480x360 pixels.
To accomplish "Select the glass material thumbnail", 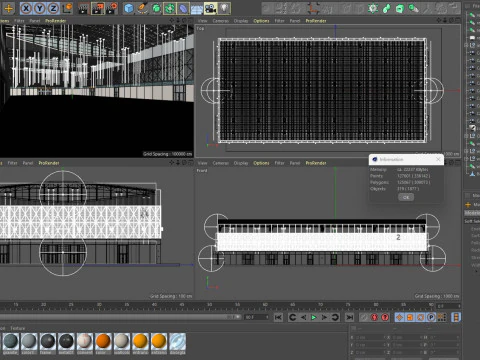I will point(177,341).
